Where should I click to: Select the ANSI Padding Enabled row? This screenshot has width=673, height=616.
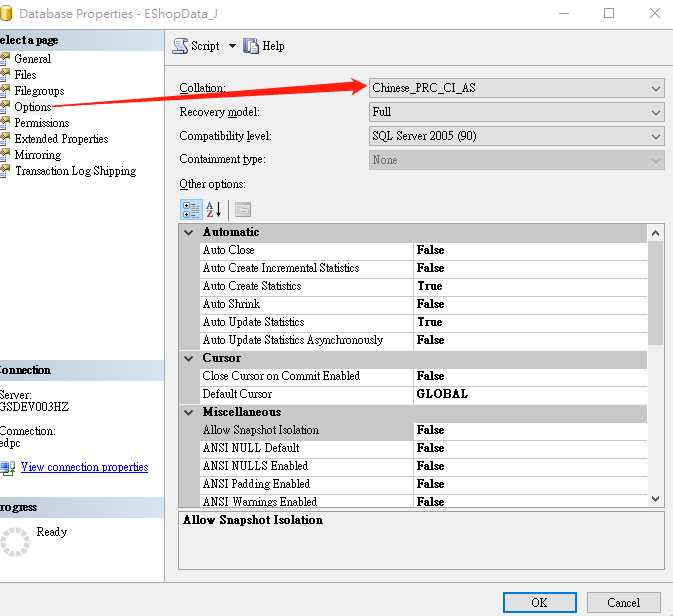(424, 484)
